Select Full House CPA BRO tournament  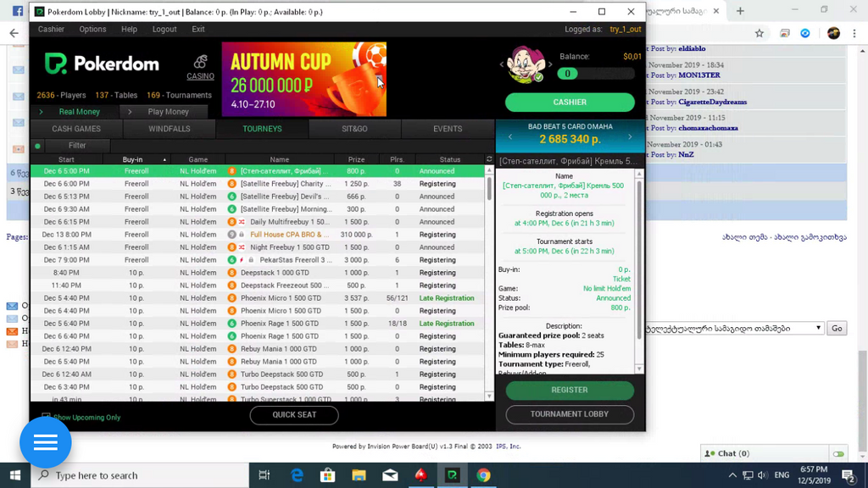[258, 235]
